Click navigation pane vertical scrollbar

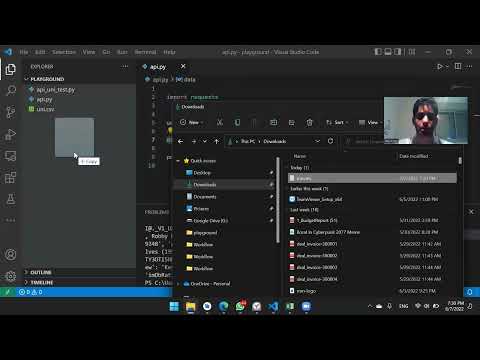point(278,200)
